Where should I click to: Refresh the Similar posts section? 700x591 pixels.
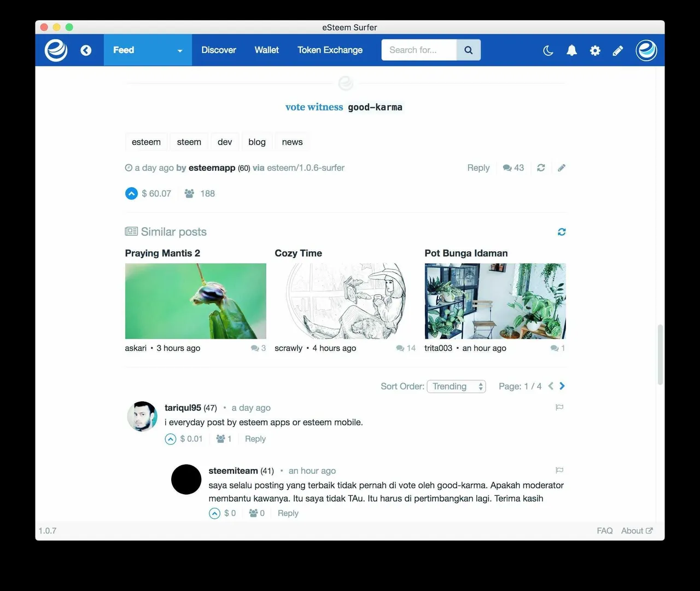(x=562, y=232)
